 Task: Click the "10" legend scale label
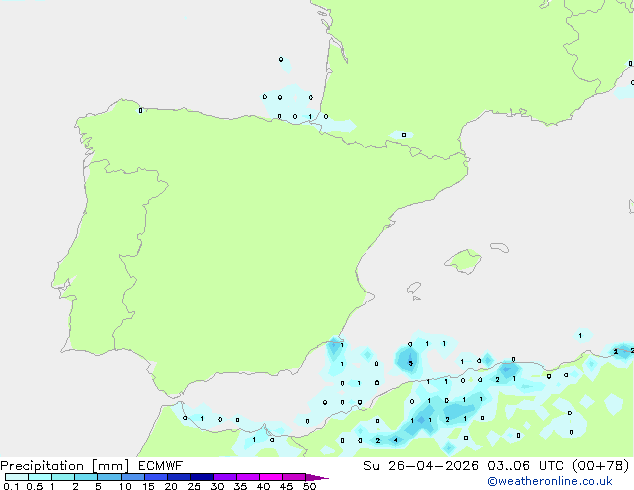[125, 486]
